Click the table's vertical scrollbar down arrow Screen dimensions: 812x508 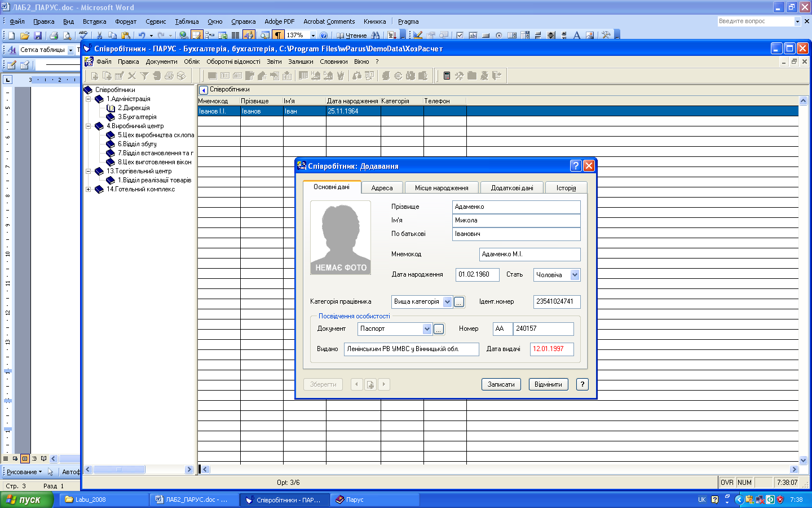(x=804, y=460)
